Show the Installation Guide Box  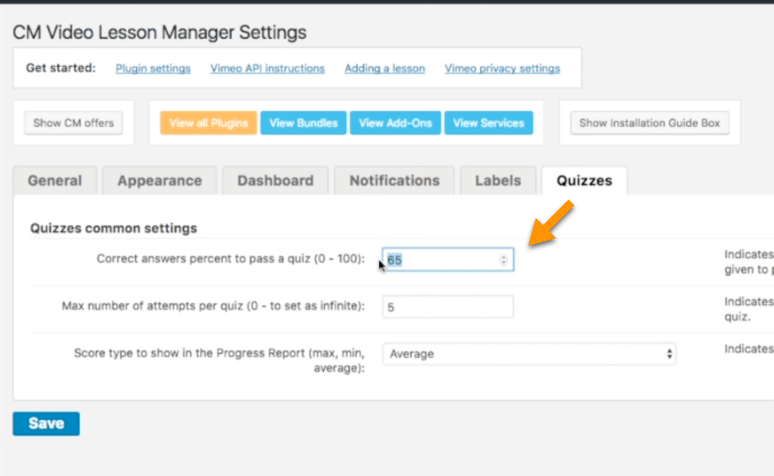click(649, 124)
